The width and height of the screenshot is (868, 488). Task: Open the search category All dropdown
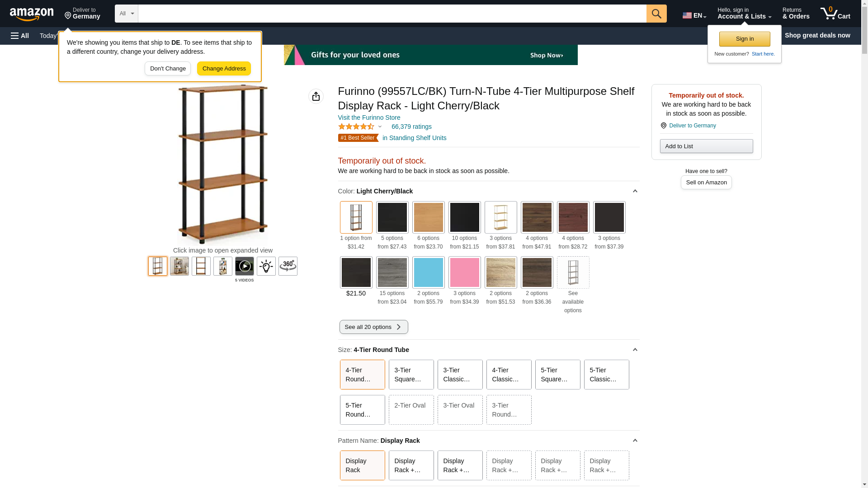point(126,14)
